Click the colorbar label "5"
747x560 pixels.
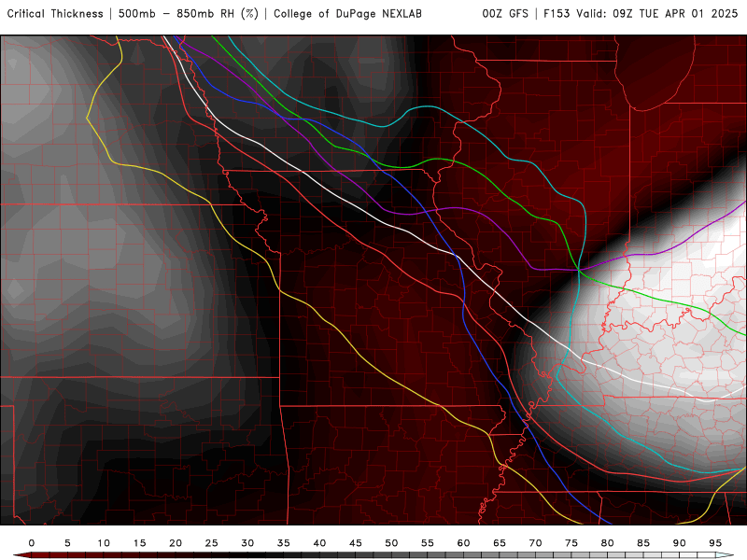coord(67,543)
